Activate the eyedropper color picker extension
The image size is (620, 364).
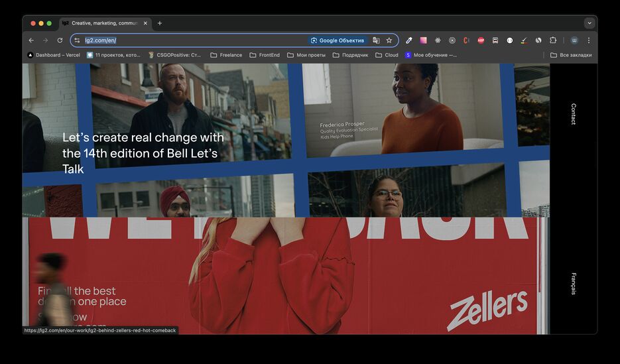409,40
